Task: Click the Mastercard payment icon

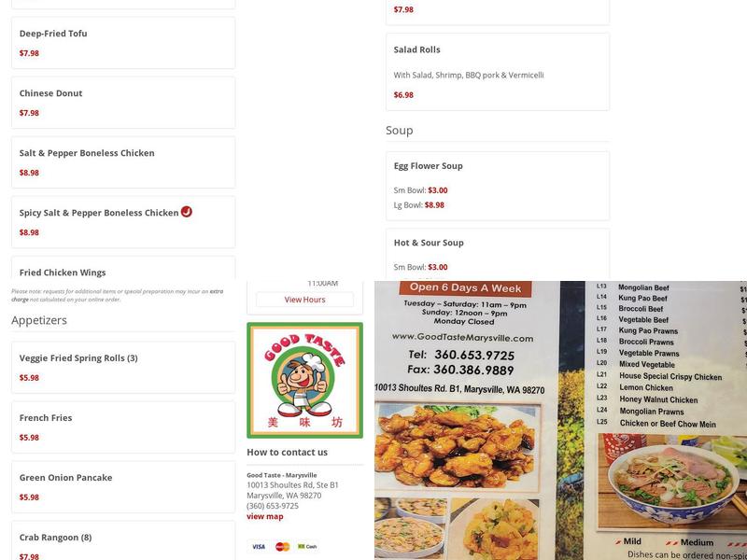Action: click(x=283, y=547)
